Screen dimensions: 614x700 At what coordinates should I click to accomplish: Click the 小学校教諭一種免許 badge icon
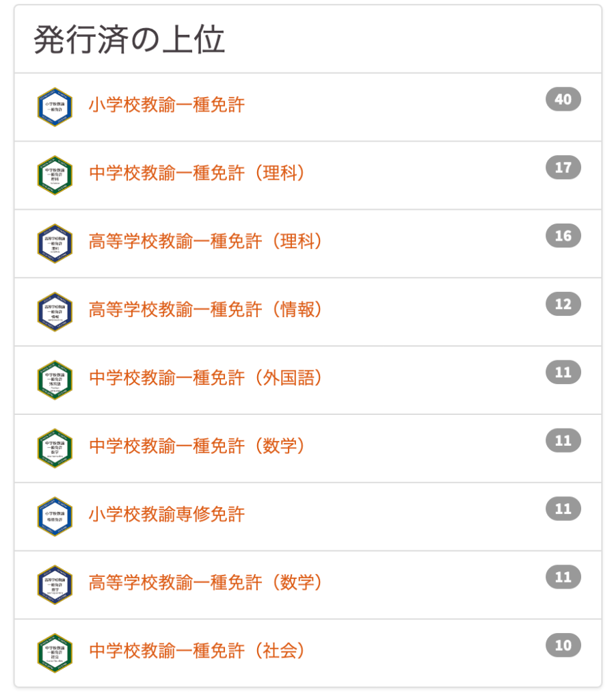click(55, 107)
